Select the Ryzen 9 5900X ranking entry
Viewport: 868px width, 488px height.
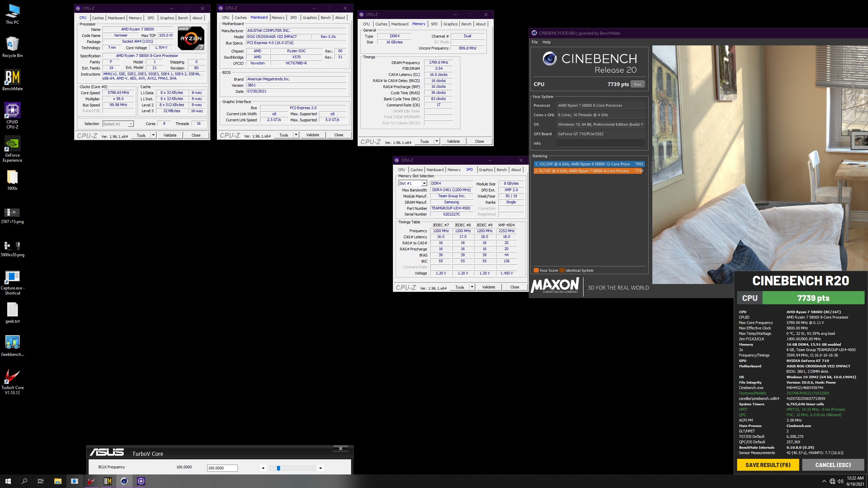[x=589, y=164]
